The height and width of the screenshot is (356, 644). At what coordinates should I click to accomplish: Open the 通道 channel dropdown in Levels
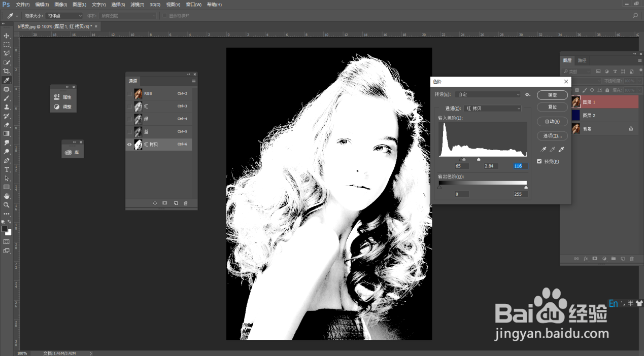[x=493, y=108]
